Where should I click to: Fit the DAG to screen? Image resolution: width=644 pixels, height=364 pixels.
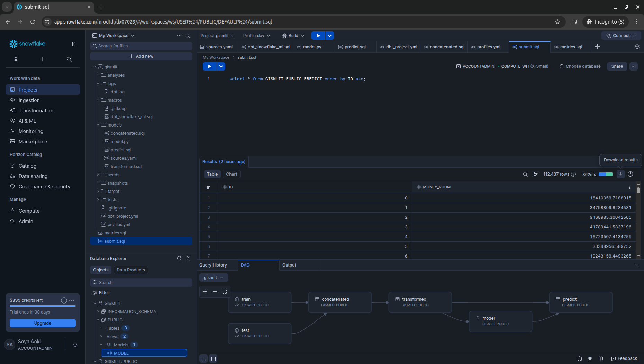click(225, 292)
